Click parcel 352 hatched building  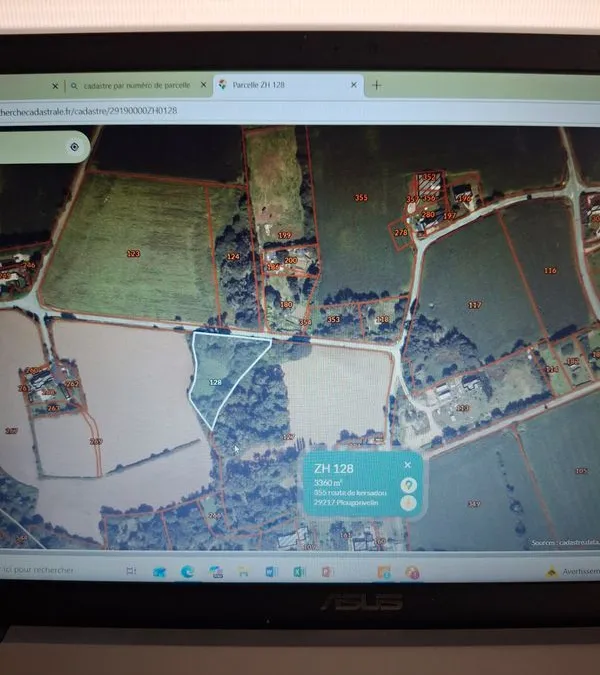coord(429,177)
